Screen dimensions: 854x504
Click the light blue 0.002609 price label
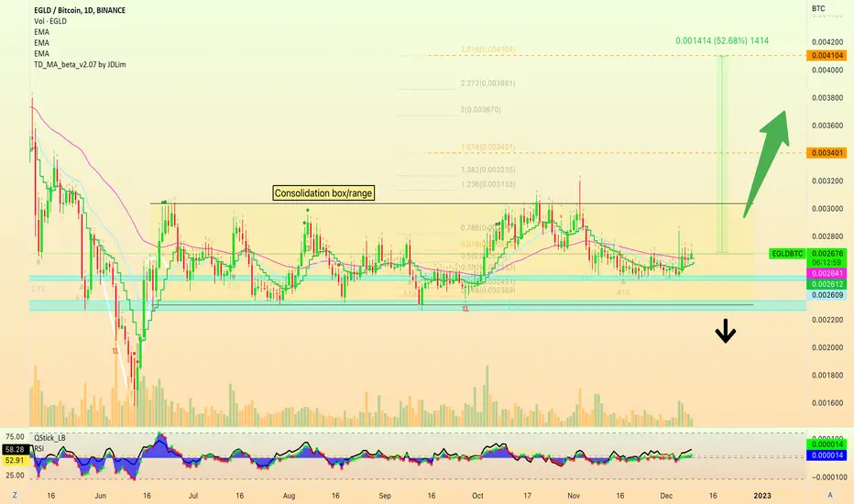click(x=827, y=295)
